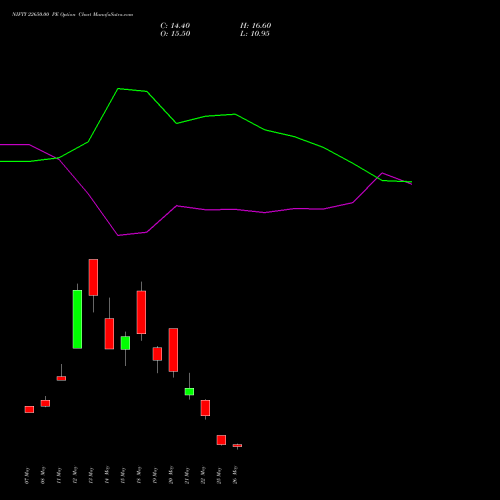Viewport: 500px width, 500px height.
Task: Click the 15 May date label
Action: tap(124, 475)
